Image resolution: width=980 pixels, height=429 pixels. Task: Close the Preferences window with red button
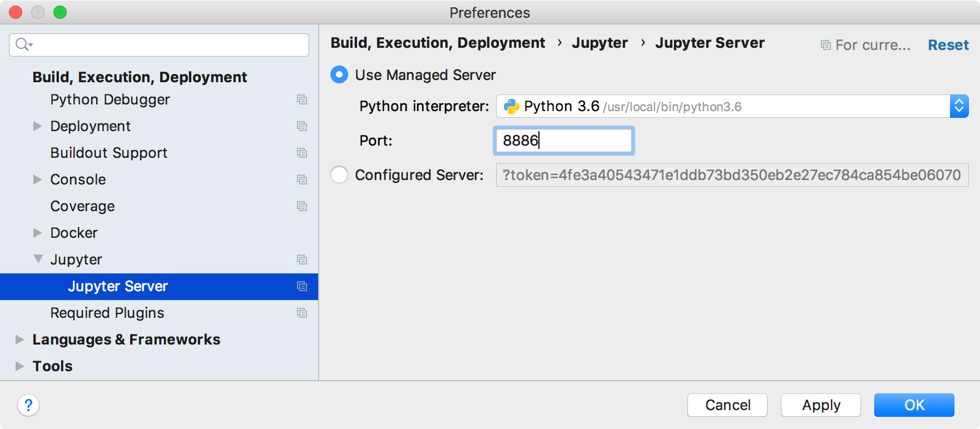(16, 12)
